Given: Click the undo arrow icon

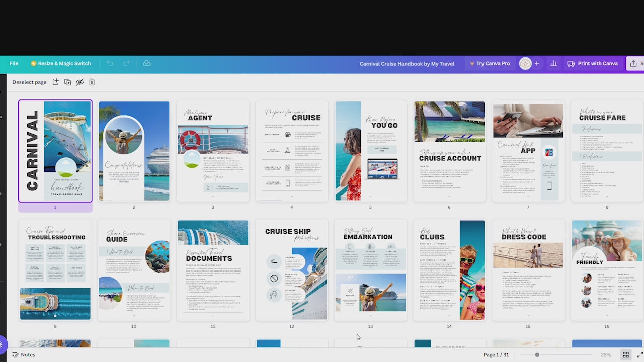Looking at the screenshot, I should 110,64.
